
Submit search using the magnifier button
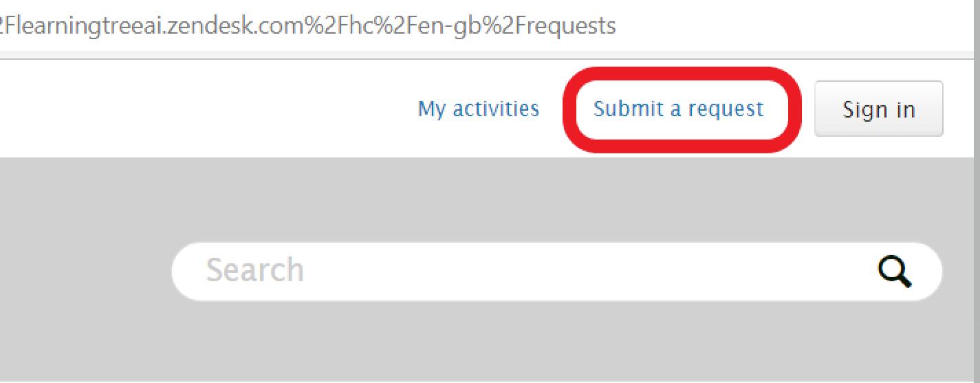(x=894, y=272)
